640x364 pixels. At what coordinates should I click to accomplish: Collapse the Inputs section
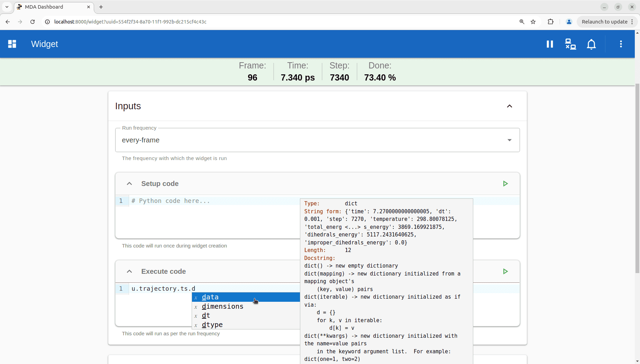(x=510, y=106)
